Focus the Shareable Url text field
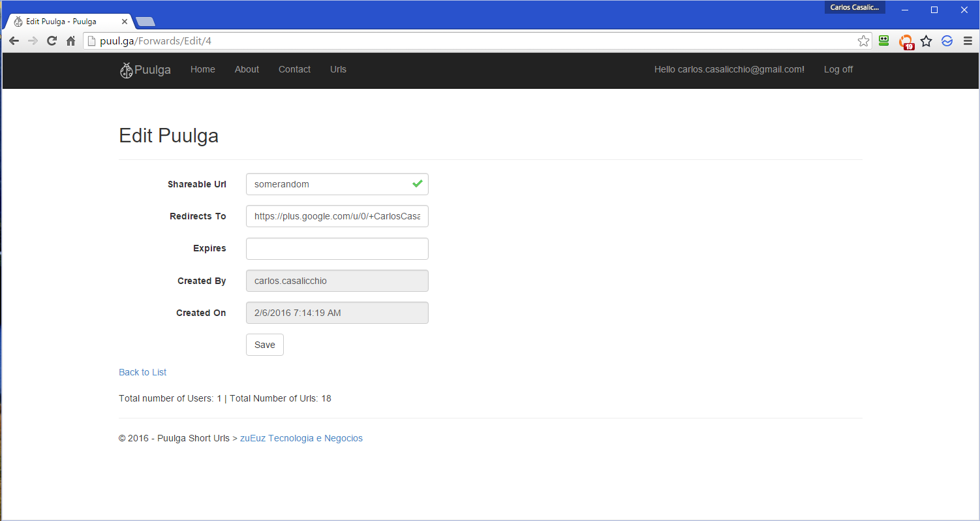 [329, 184]
